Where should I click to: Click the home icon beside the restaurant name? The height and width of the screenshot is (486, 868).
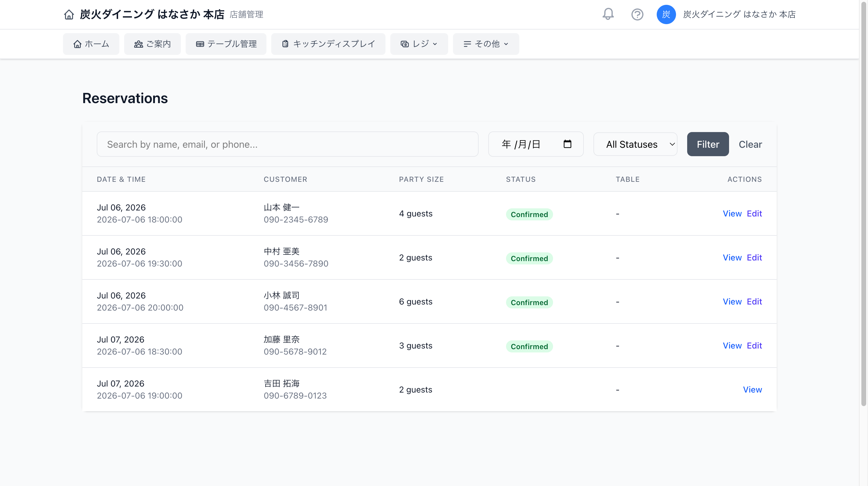click(69, 14)
